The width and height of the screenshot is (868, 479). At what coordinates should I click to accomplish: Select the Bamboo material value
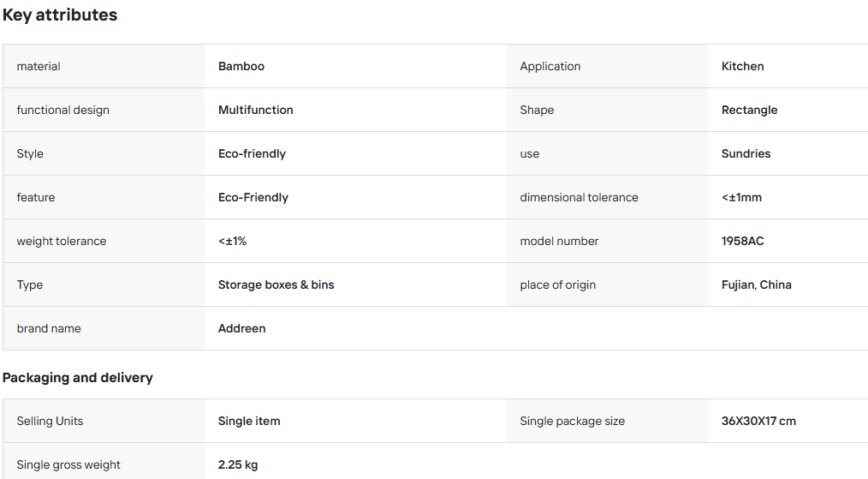(241, 66)
